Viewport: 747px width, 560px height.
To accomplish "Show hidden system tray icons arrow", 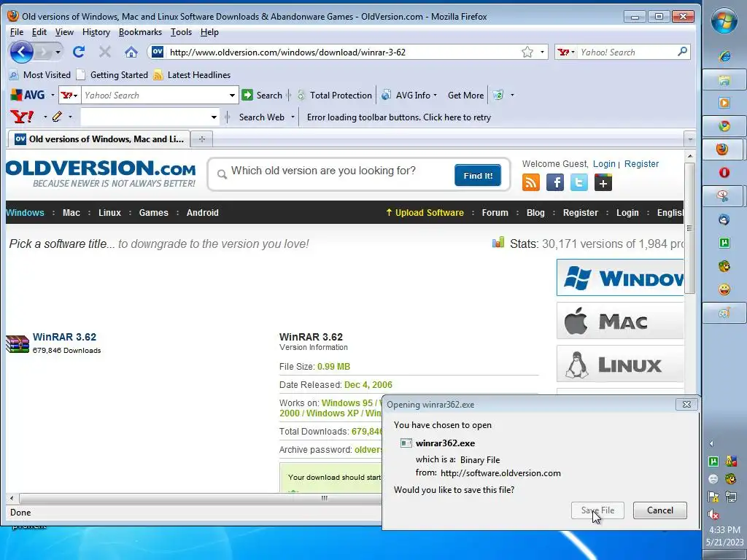I will (711, 444).
